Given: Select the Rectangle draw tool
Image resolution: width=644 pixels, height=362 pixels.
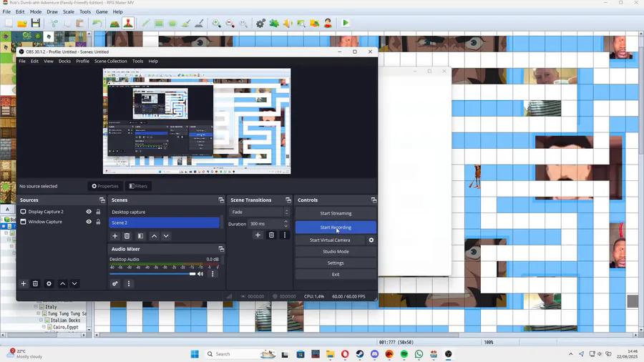Looking at the screenshot, I should [159, 23].
